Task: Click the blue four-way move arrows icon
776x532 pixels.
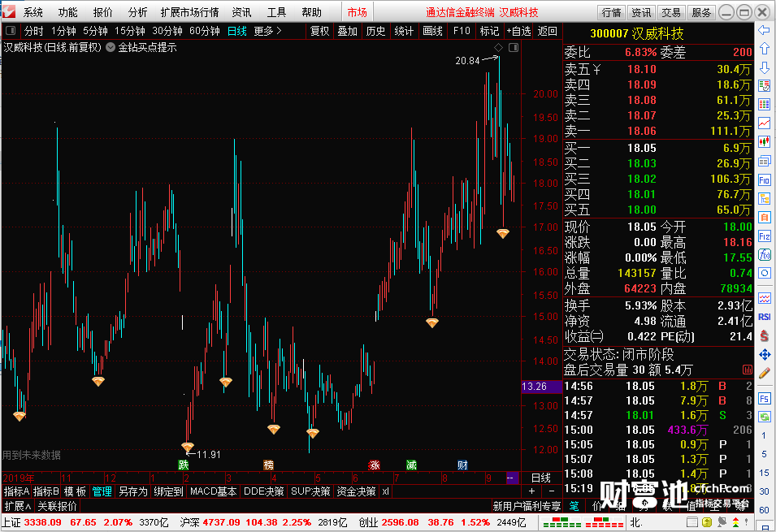Action: [764, 354]
